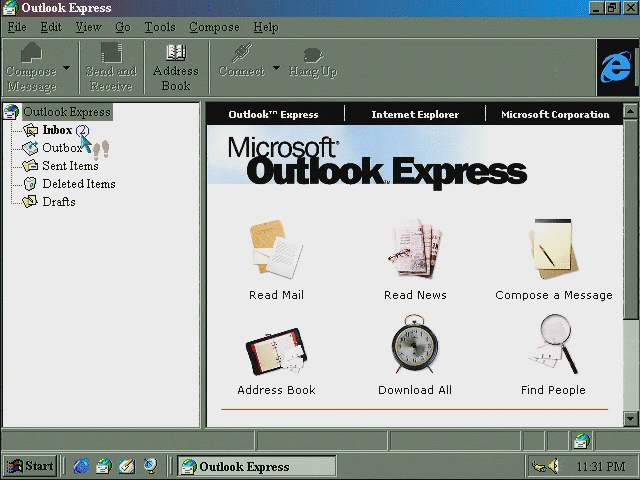Select the Deleted Items folder icon
This screenshot has width=640, height=480.
click(x=30, y=184)
